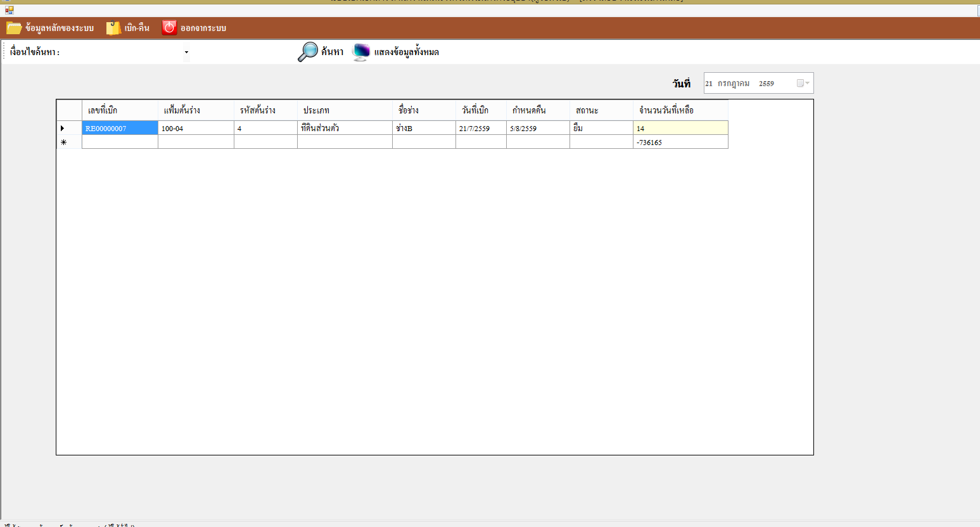The height and width of the screenshot is (527, 980).
Task: Choose ออกจากระบบ to log out
Action: [194, 28]
